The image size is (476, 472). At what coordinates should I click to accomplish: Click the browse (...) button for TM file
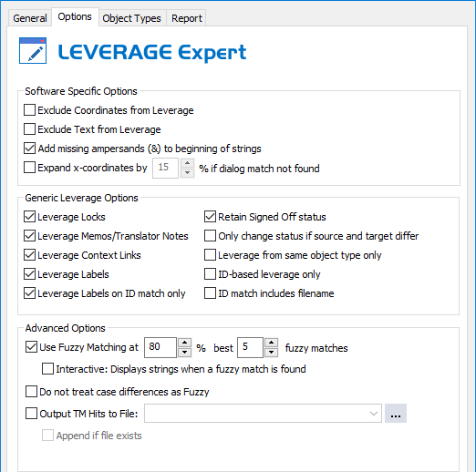[x=396, y=414]
